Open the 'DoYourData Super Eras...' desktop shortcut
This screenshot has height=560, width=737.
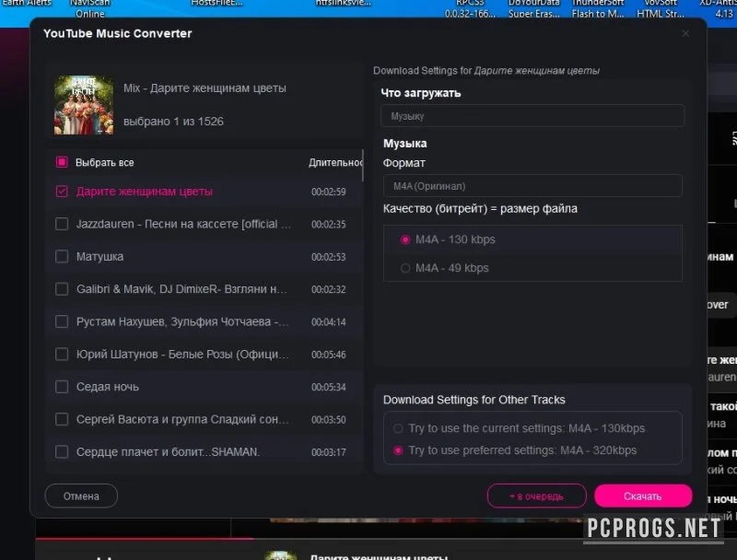tap(534, 8)
